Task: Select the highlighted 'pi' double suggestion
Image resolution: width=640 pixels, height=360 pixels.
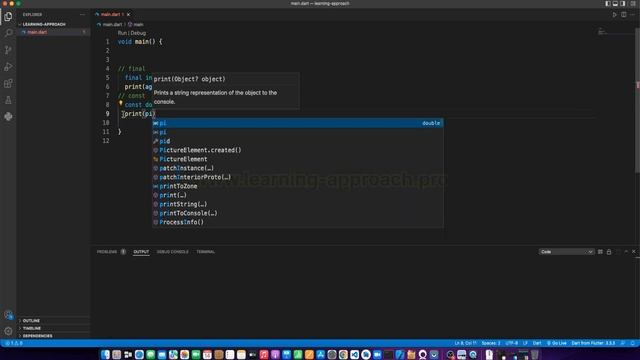Action: (x=298, y=123)
